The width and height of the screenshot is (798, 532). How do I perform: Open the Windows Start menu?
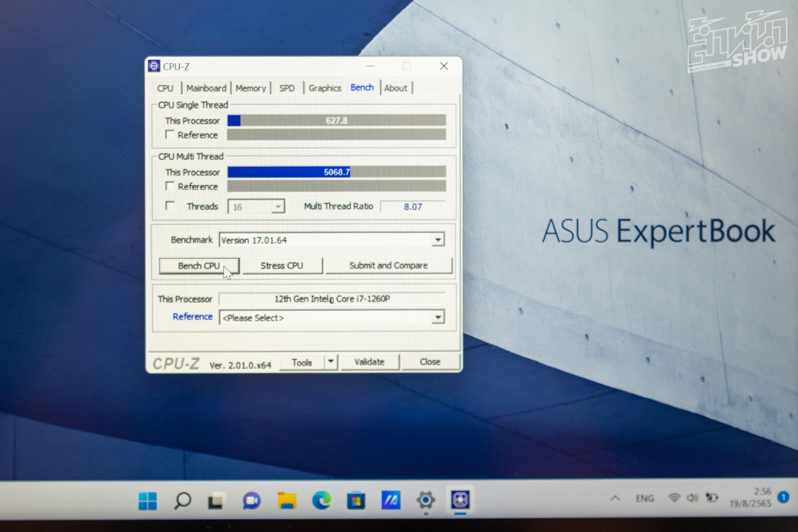148,501
